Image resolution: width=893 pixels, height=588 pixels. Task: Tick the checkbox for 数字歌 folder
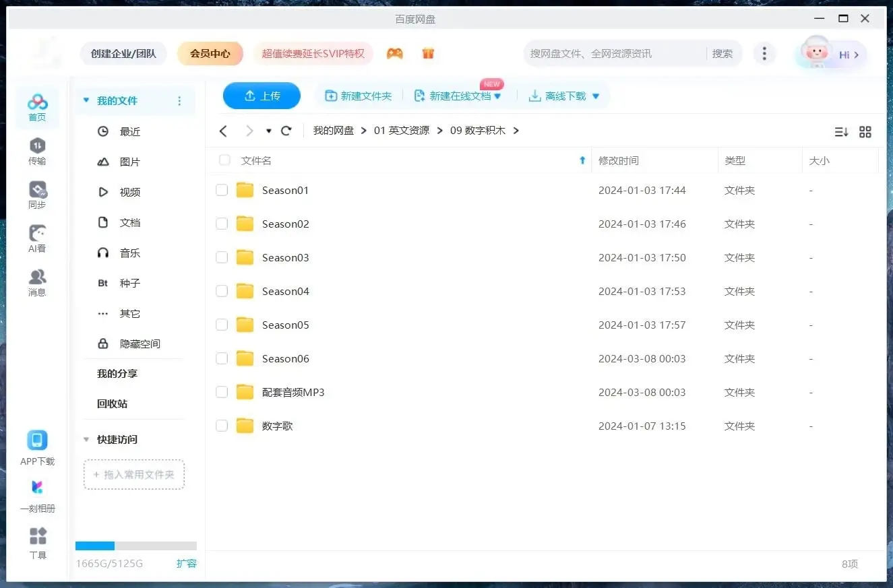point(222,426)
